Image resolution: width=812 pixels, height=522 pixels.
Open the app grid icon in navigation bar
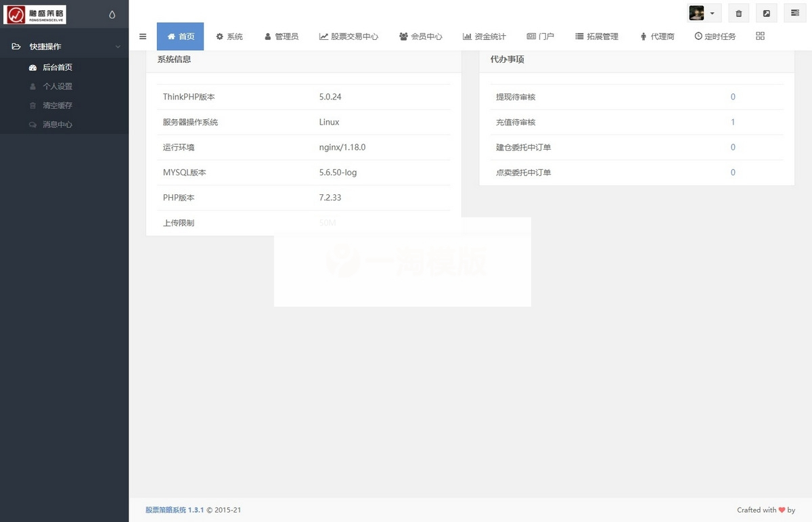(760, 36)
